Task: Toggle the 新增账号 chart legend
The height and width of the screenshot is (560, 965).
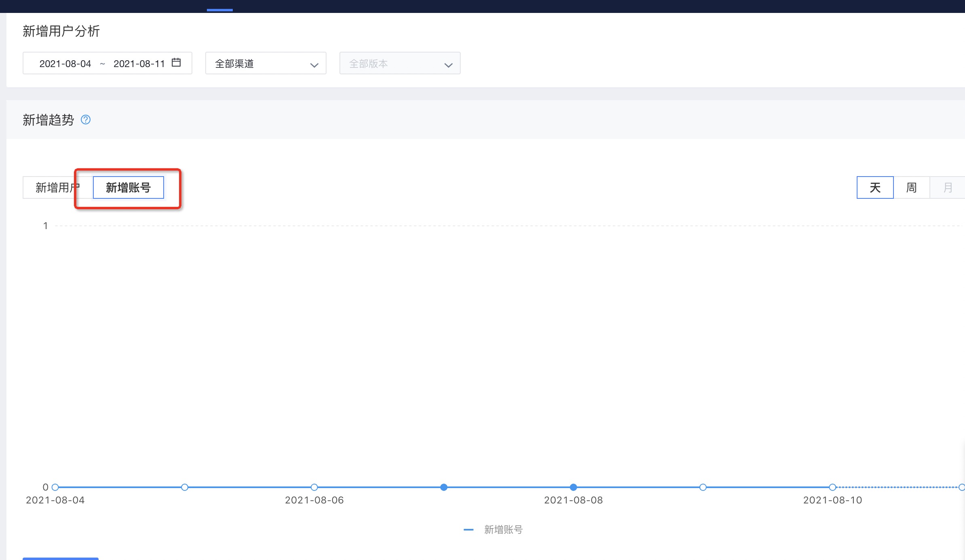Action: (x=493, y=529)
